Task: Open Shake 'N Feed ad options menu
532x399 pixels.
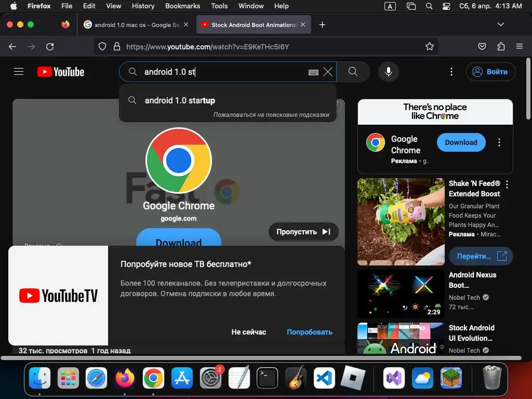Action: pos(507,184)
